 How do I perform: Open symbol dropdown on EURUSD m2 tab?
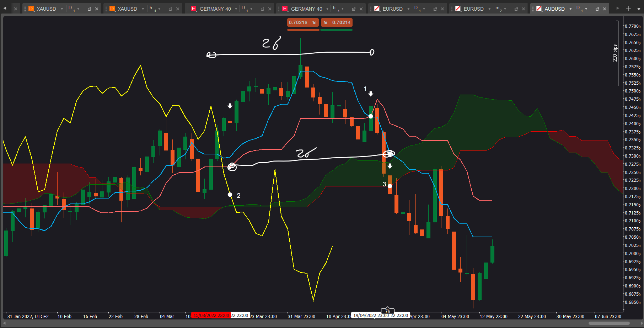click(489, 9)
